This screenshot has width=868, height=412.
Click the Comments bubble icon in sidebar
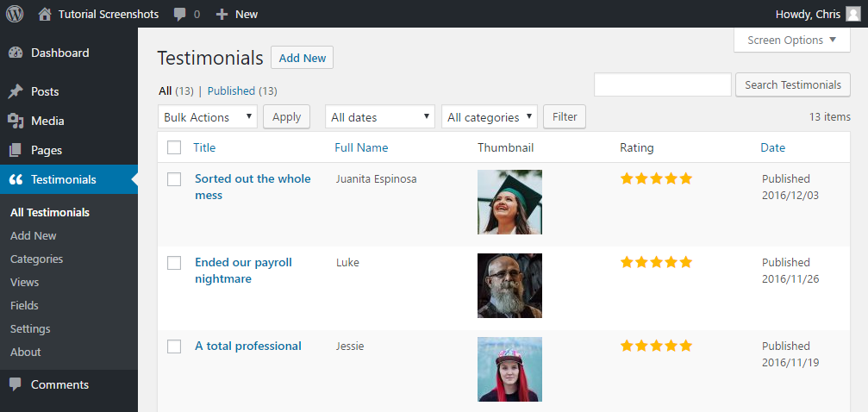click(x=16, y=384)
